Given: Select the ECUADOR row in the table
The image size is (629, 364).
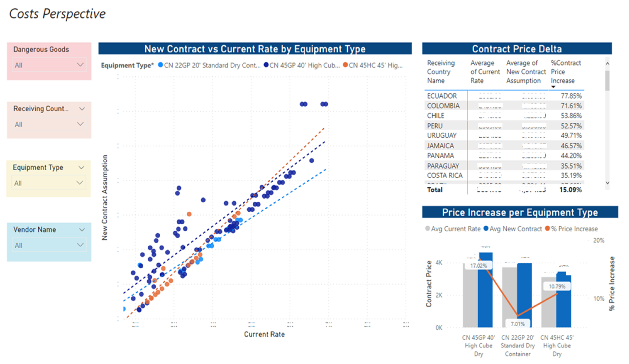Looking at the screenshot, I should 442,96.
